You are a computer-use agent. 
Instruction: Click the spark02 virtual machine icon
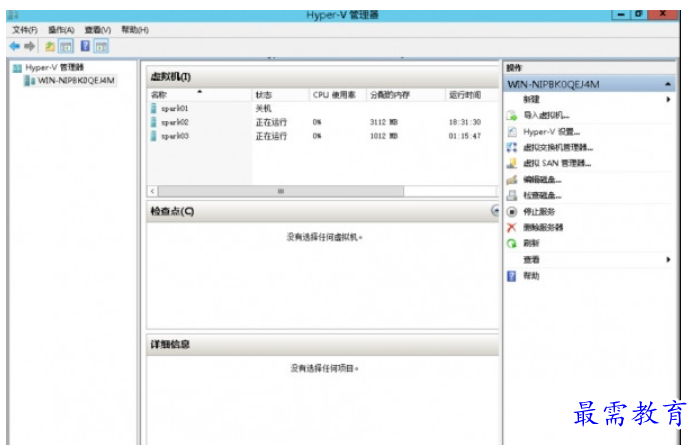[x=154, y=122]
